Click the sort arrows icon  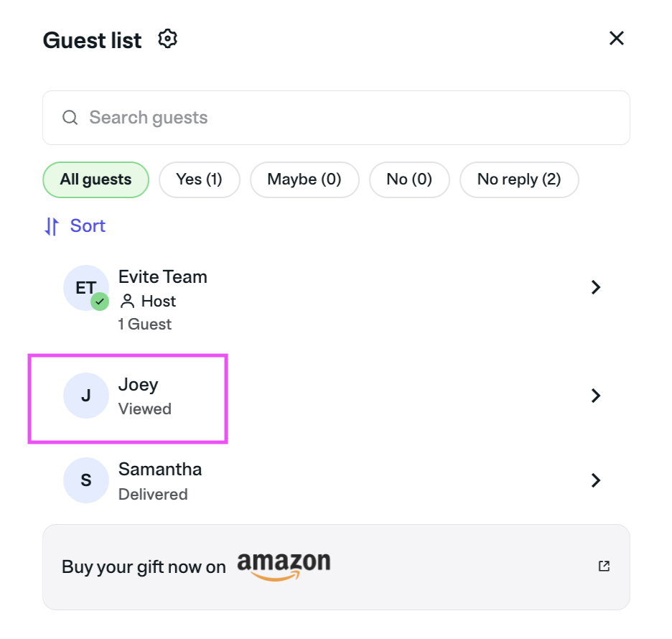(52, 227)
